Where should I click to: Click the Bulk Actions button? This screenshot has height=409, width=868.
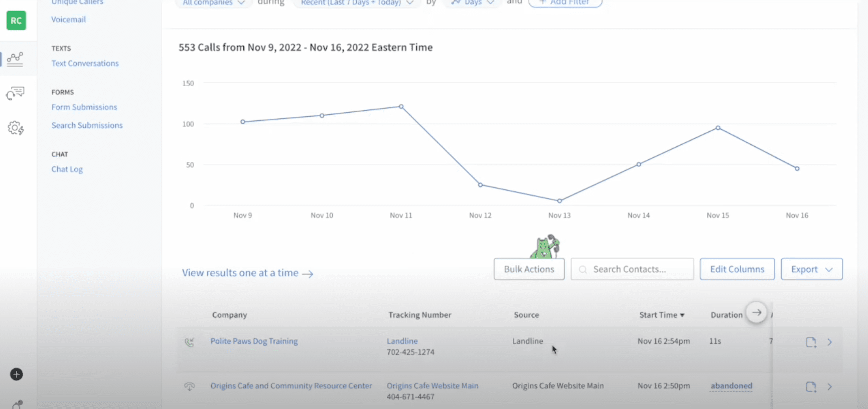pos(529,269)
